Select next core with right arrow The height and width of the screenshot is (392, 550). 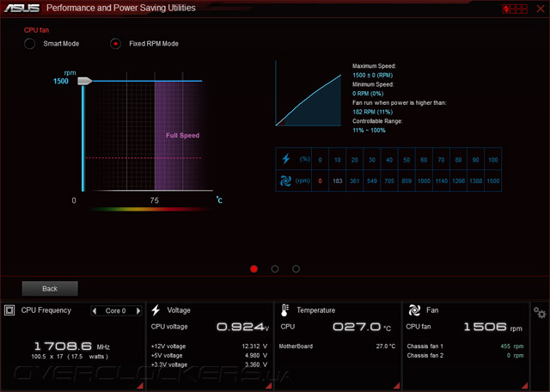coord(138,310)
